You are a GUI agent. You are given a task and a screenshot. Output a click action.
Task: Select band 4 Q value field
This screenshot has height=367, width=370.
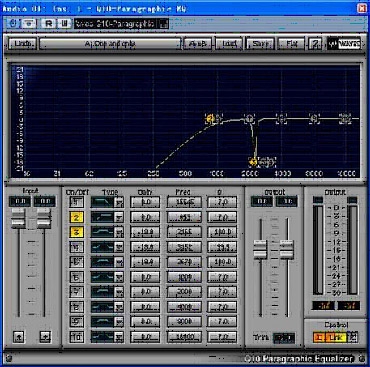(x=222, y=247)
